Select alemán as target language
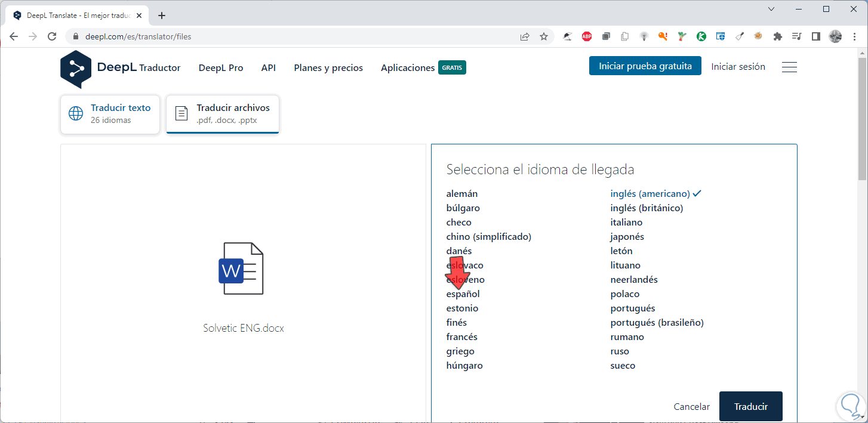The height and width of the screenshot is (423, 868). click(462, 193)
